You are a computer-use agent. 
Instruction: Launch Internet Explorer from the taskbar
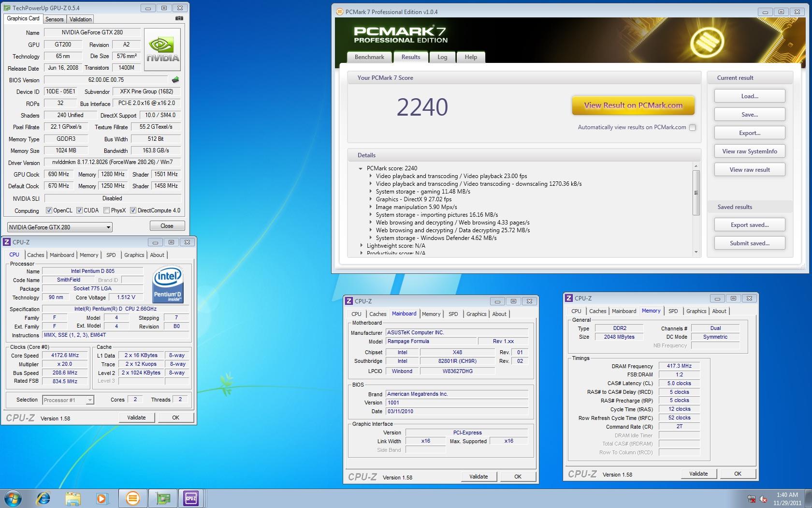point(43,498)
